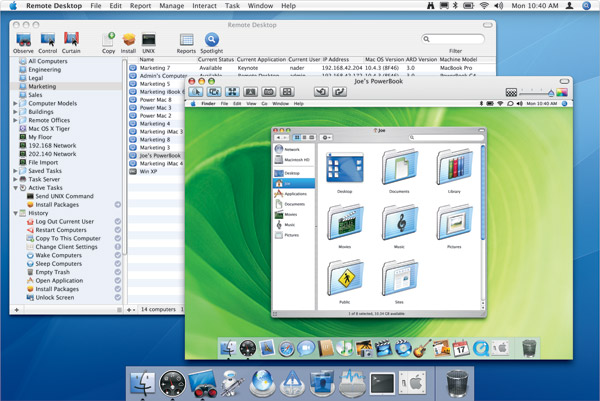Open the Manage menu
Image resolution: width=600 pixels, height=401 pixels.
(171, 6)
